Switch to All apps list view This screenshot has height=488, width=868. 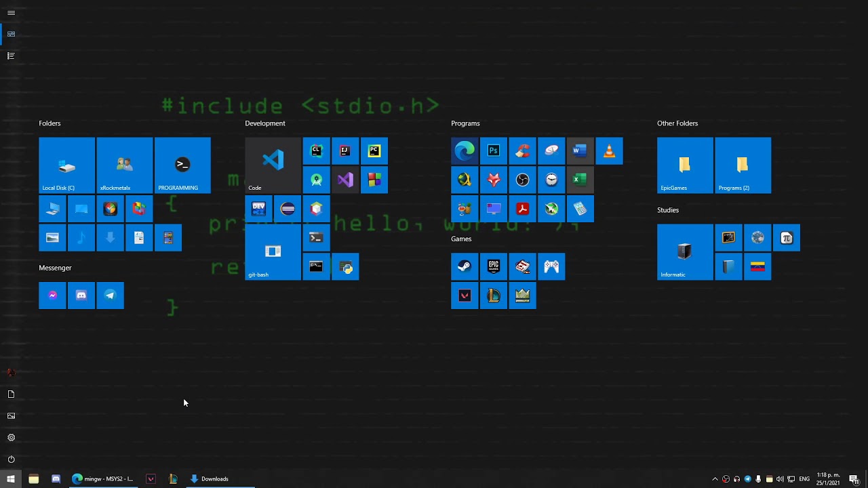[x=11, y=56]
